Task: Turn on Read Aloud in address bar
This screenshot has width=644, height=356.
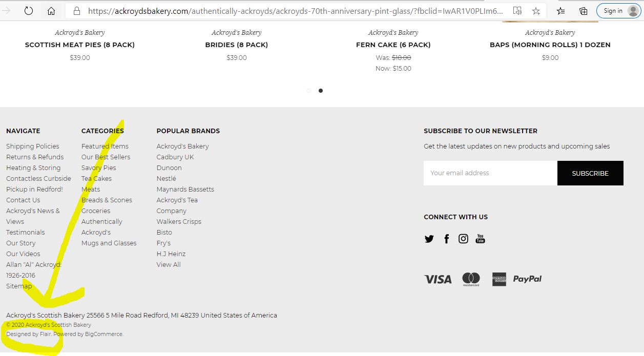Action: click(x=517, y=11)
